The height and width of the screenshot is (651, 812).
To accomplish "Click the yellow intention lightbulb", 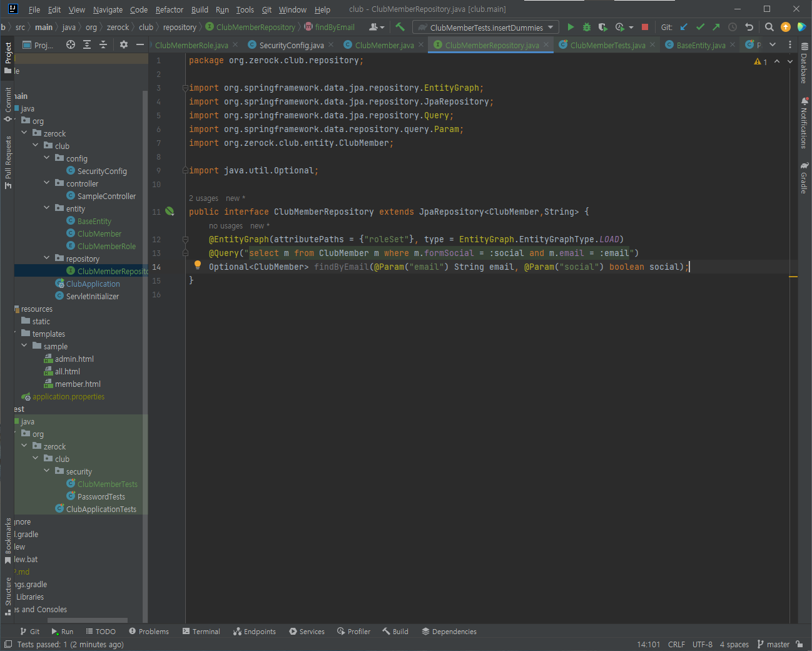I will pos(198,265).
